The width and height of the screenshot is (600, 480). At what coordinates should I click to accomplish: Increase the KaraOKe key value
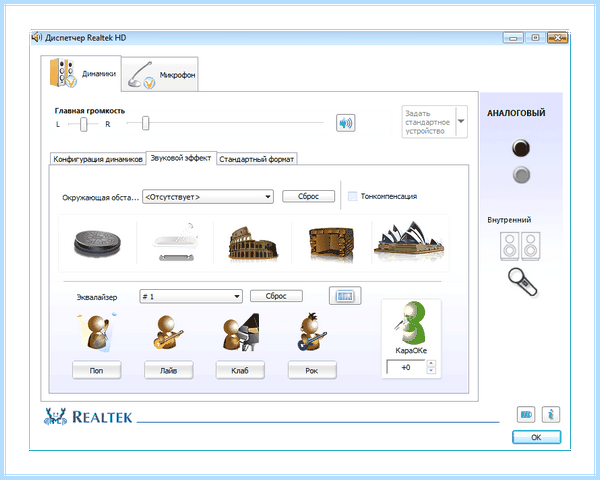coord(431,363)
